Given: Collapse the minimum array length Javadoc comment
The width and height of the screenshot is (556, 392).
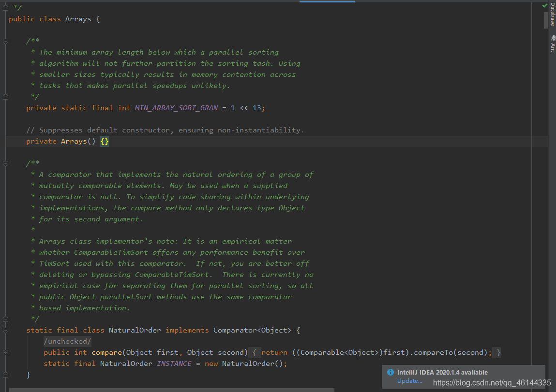Looking at the screenshot, I should coord(6,41).
